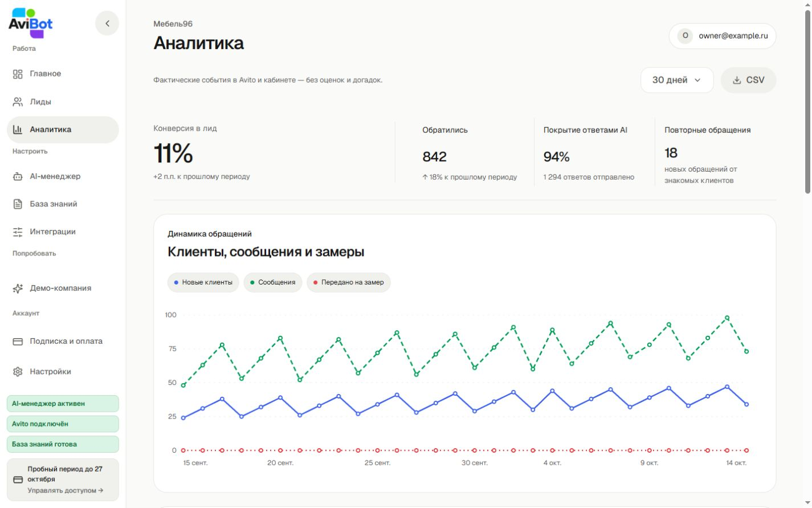Click the 1 294 ответов отправлено text

pyautogui.click(x=589, y=177)
